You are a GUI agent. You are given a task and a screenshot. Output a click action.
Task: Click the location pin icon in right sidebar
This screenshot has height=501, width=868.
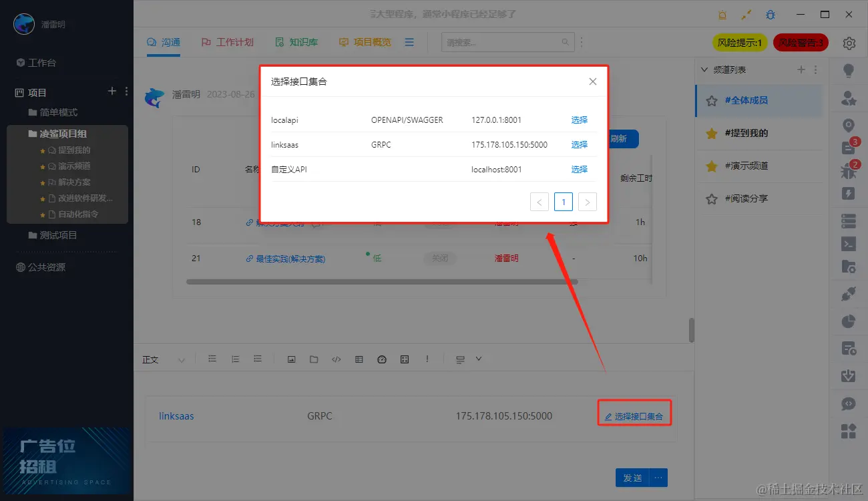849,126
